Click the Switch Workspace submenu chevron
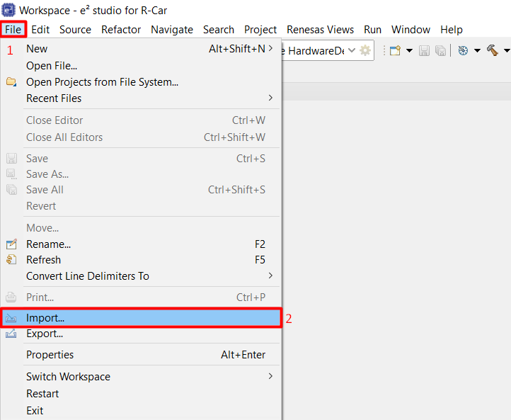The image size is (511, 420). [270, 376]
